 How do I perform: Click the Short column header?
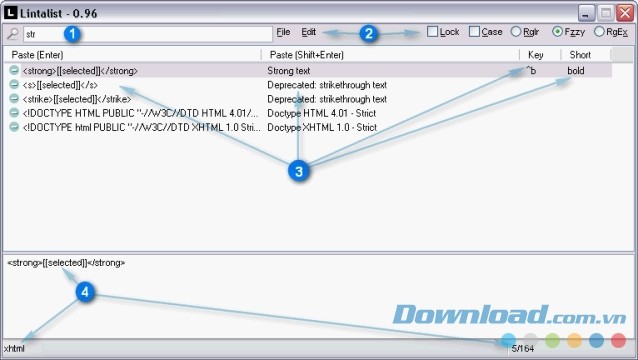[586, 55]
